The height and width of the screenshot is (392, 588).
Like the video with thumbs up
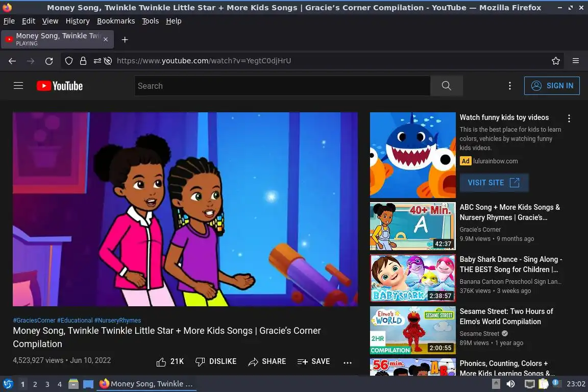pyautogui.click(x=170, y=361)
